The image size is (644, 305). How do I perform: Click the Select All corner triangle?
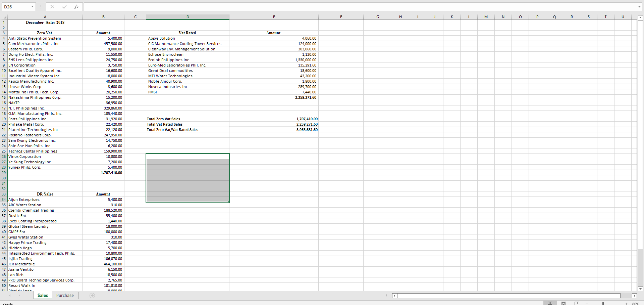pos(5,17)
